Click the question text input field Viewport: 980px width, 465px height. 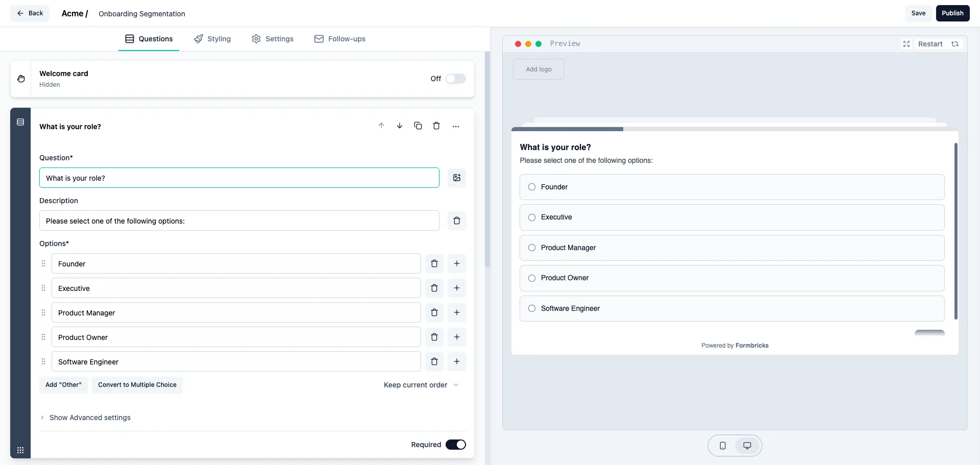(x=239, y=178)
